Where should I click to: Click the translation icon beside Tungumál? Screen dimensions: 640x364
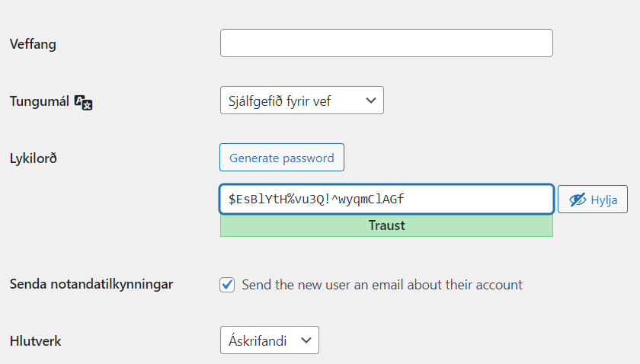83,102
